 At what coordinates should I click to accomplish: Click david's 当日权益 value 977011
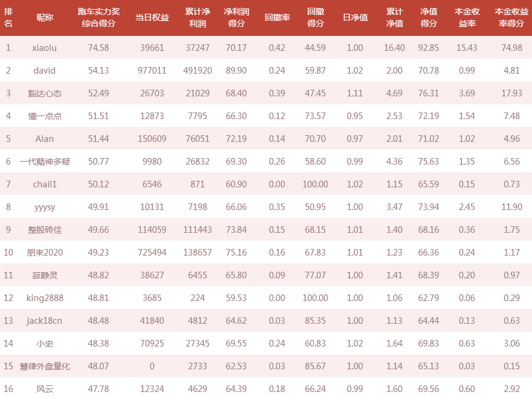tap(152, 71)
